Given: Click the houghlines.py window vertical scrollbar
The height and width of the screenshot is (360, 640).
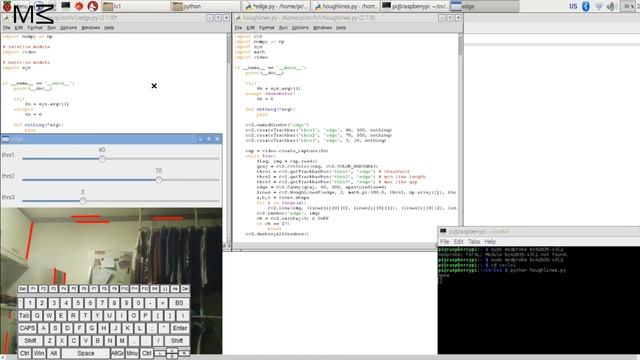Looking at the screenshot, I should click(x=460, y=139).
